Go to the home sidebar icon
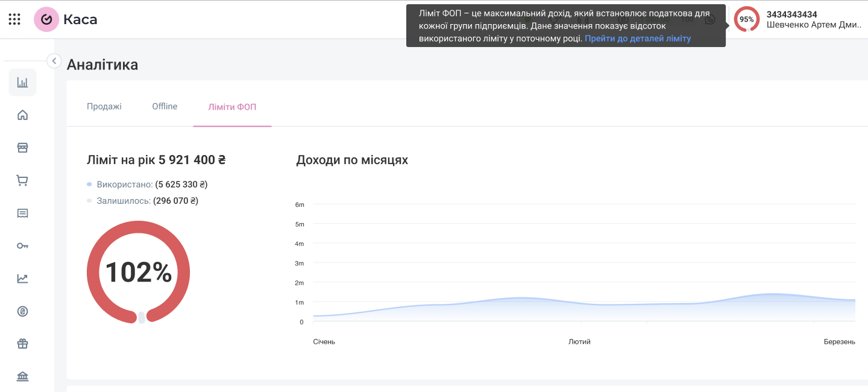Viewport: 868px width, 392px height. pos(22,115)
